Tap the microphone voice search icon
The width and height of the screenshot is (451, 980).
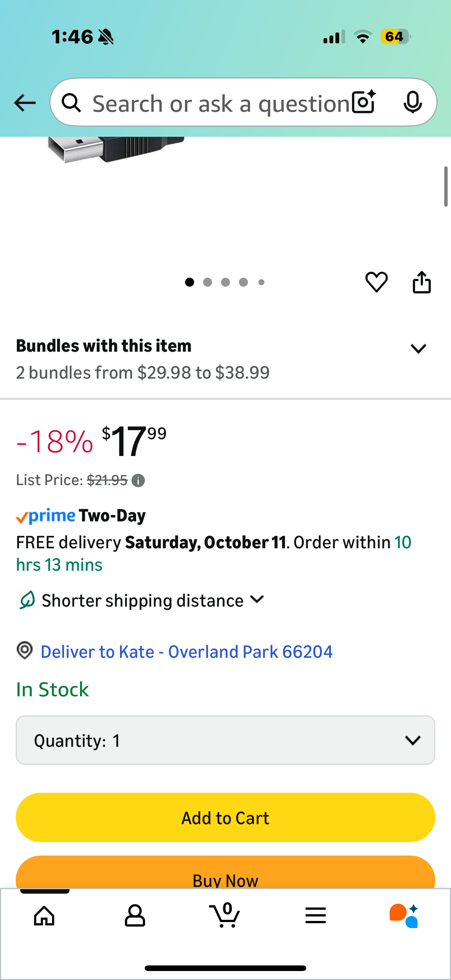(412, 102)
